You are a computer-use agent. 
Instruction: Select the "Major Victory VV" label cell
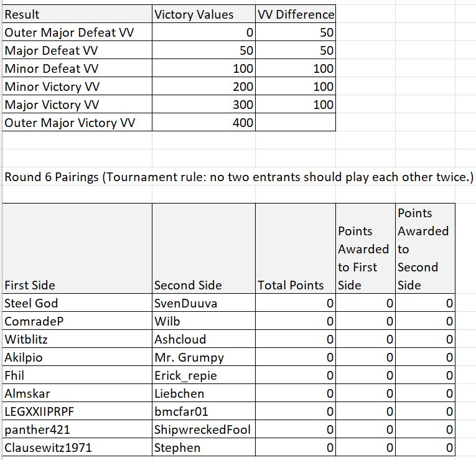click(77, 105)
